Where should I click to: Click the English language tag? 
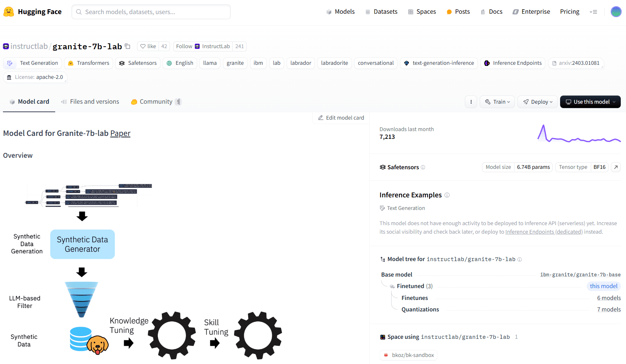180,63
